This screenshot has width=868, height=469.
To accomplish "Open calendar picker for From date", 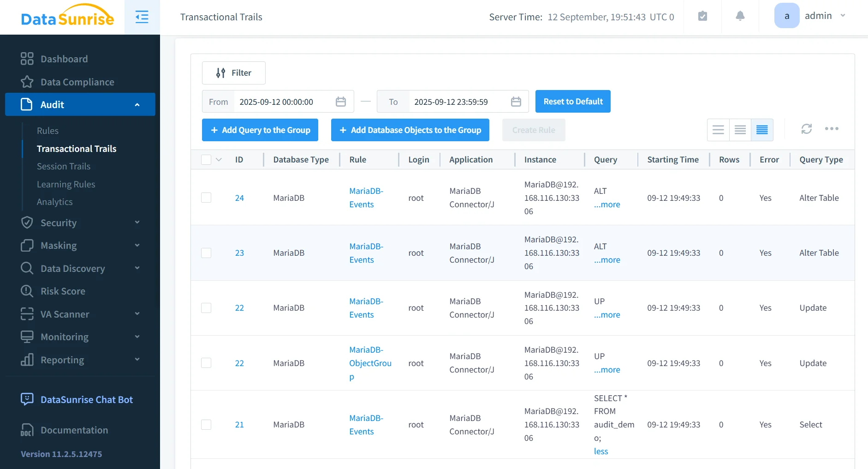I will pos(341,102).
